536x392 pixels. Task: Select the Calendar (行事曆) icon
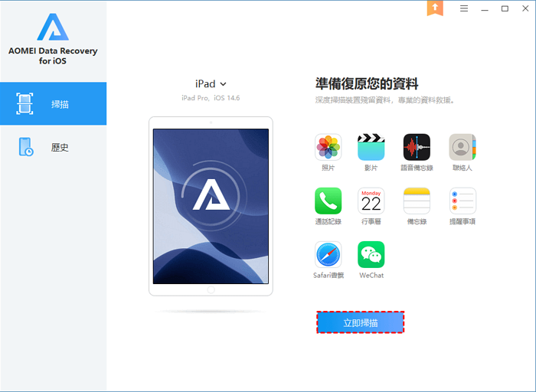[x=371, y=201]
